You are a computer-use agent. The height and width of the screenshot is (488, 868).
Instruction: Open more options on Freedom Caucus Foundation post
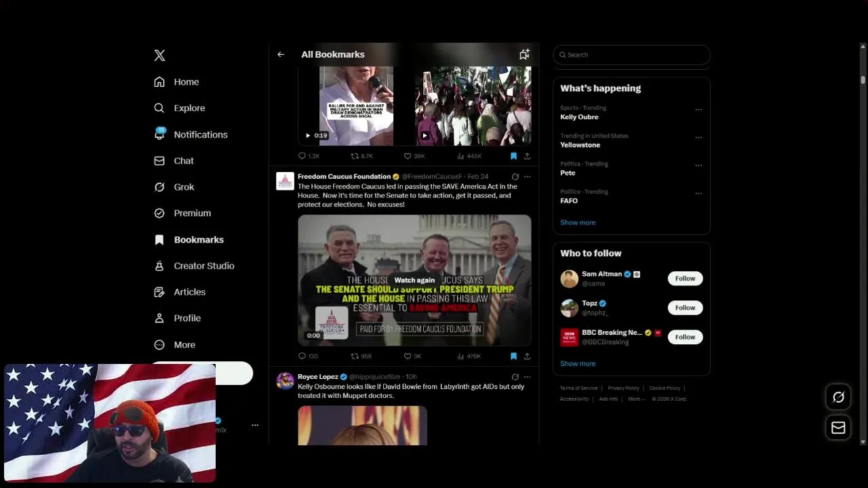pyautogui.click(x=527, y=177)
